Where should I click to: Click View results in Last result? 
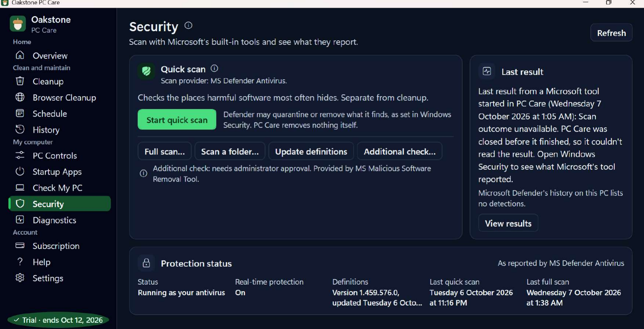click(508, 223)
